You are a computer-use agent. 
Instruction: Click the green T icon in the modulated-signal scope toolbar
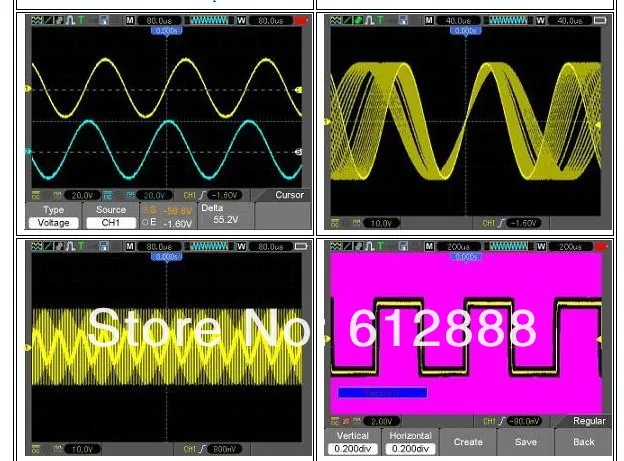coord(81,246)
